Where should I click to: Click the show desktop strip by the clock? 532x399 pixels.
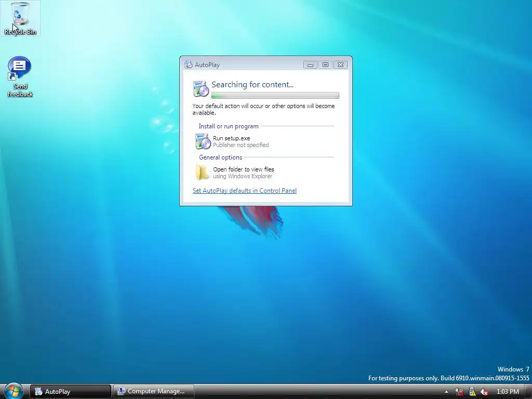528,392
